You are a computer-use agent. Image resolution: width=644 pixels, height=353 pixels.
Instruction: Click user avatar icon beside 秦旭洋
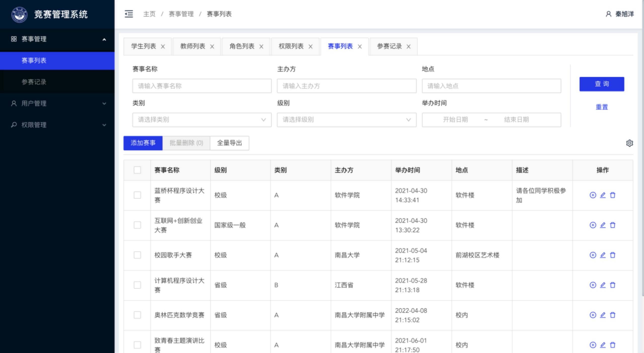point(608,14)
